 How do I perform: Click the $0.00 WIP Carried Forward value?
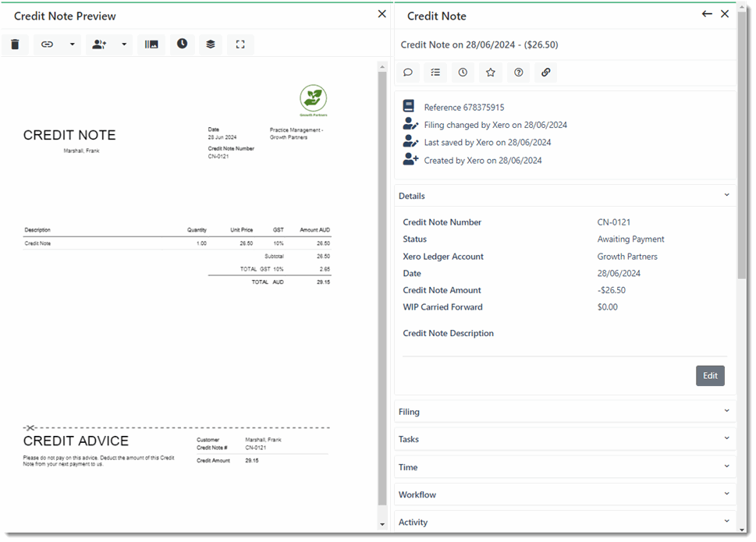click(x=607, y=307)
